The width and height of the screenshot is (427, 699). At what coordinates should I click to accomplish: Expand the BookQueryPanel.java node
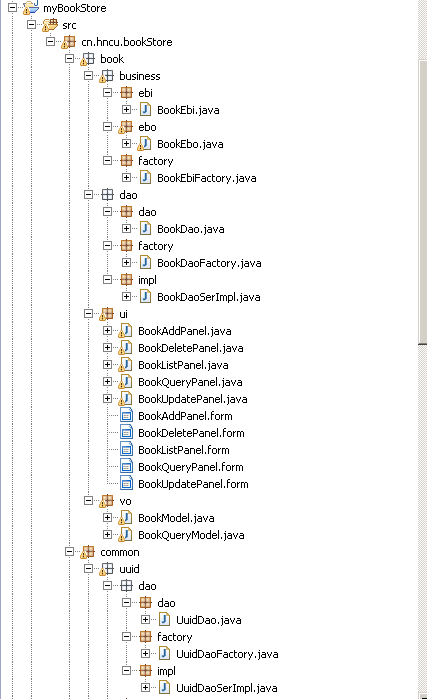coord(107,382)
